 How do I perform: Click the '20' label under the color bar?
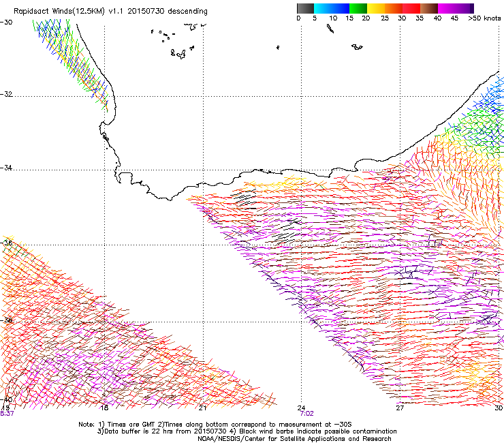366,18
